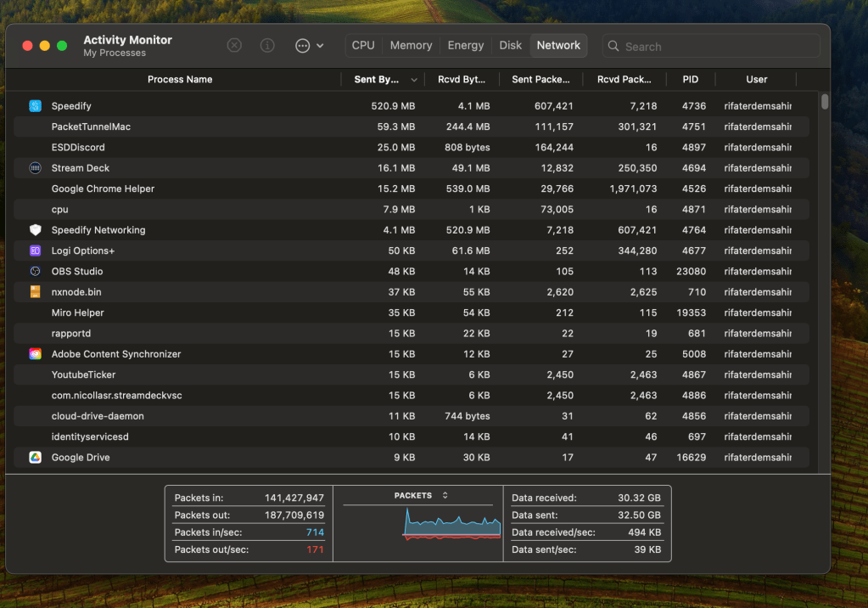Click the Data received 30.32 GB value
The width and height of the screenshot is (868, 608).
pyautogui.click(x=640, y=498)
